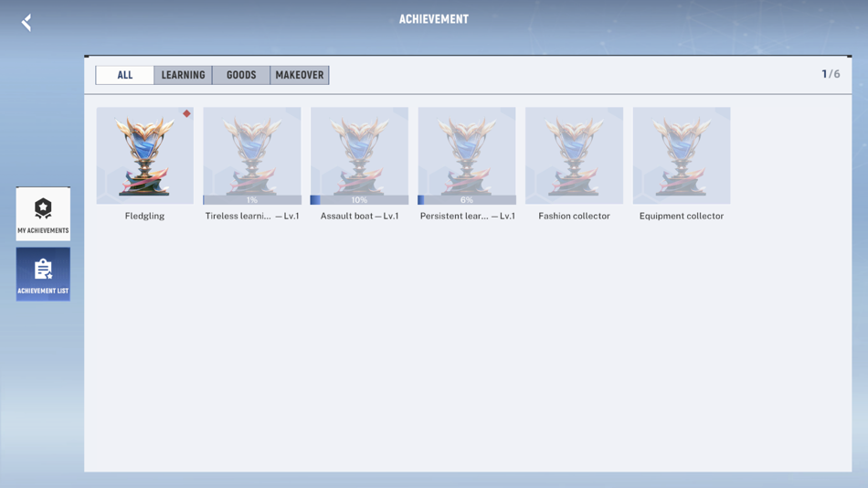
Task: Click the 'Tireless learni... — Lv.1' label
Action: (x=252, y=216)
